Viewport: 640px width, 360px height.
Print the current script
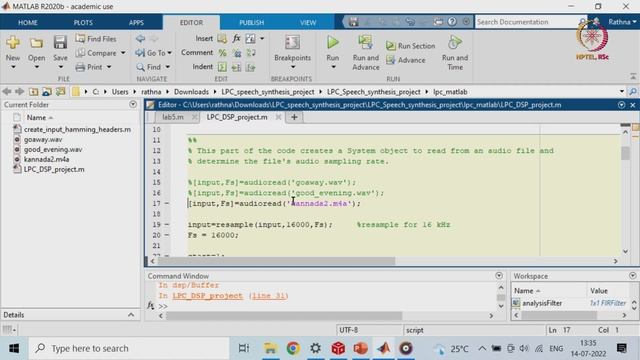pos(89,67)
